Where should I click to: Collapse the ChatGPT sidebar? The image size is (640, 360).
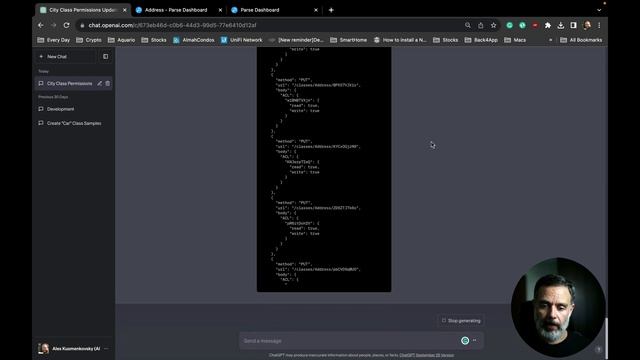pyautogui.click(x=106, y=57)
